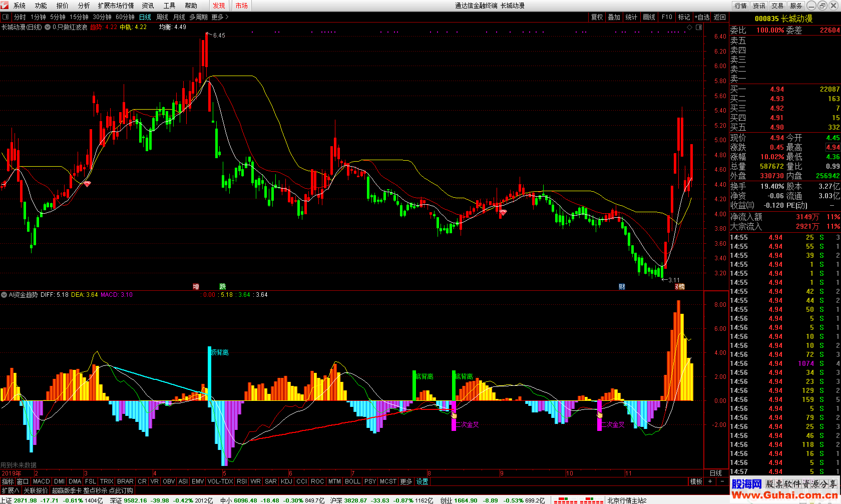This screenshot has height=504, width=841.
Task: Click the 增 event marker on the chart
Action: click(196, 286)
